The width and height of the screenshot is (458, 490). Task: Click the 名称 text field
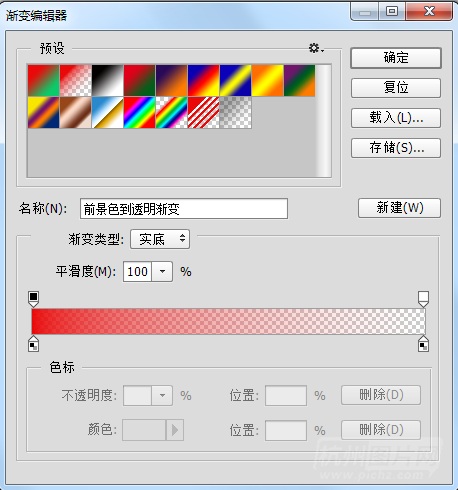[184, 209]
